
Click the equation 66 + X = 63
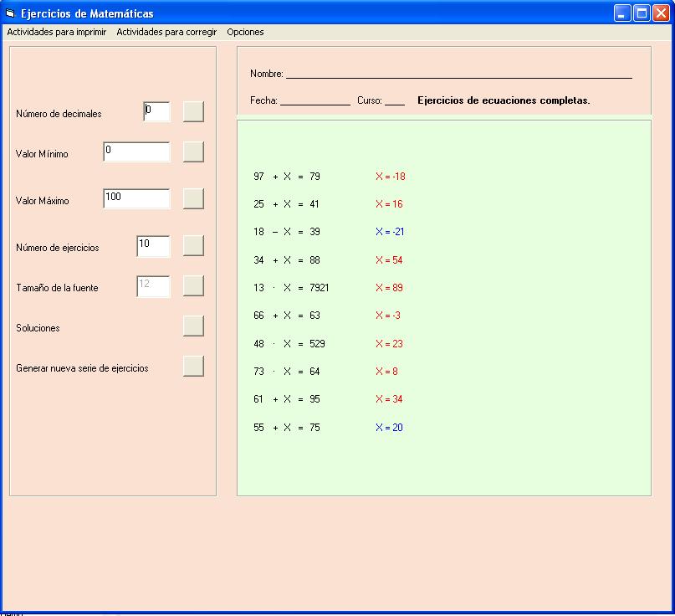tap(287, 316)
